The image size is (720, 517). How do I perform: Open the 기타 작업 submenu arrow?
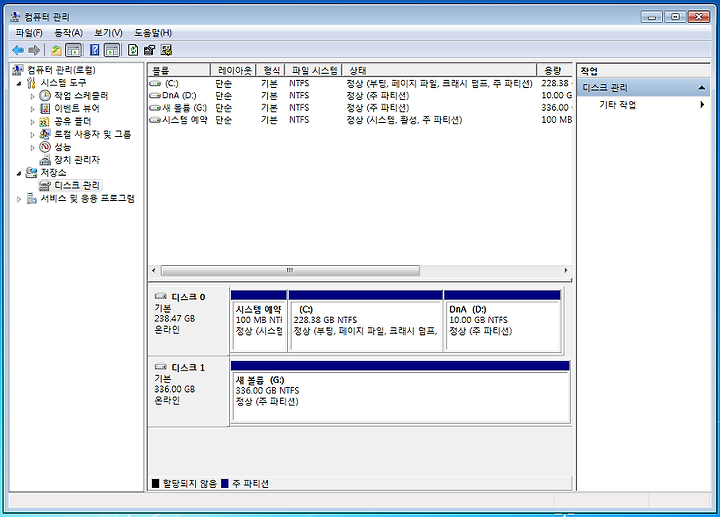[702, 105]
